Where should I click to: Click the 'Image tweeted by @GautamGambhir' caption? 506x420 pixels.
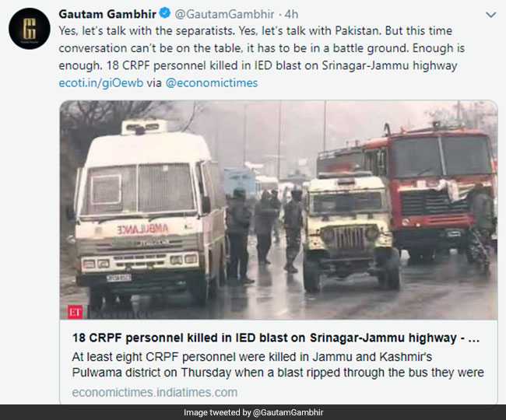tap(253, 412)
